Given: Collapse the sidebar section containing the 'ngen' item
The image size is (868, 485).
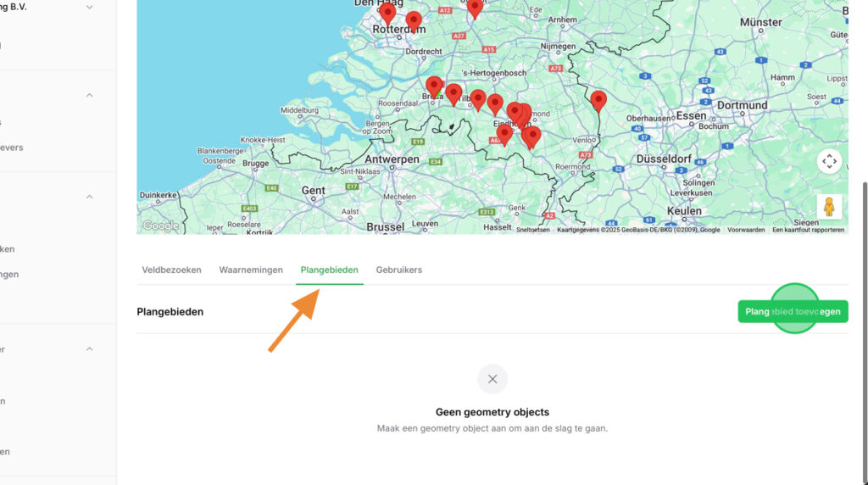Looking at the screenshot, I should [90, 197].
